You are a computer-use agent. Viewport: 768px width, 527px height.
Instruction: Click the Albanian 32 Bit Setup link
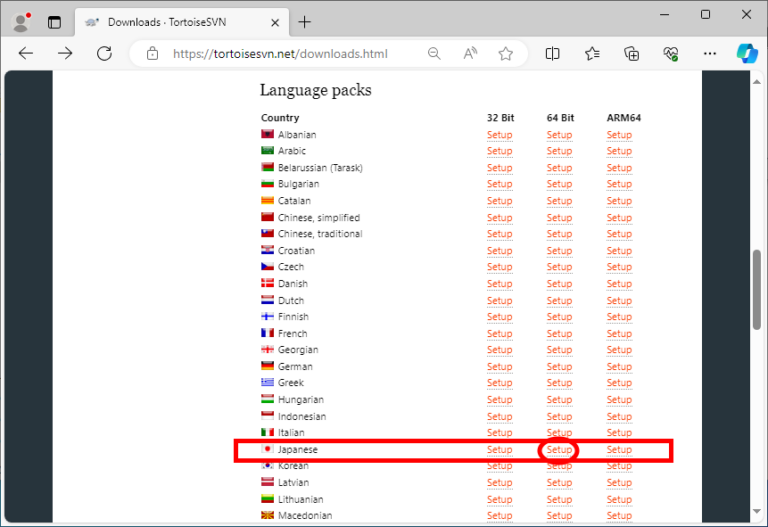coord(499,135)
